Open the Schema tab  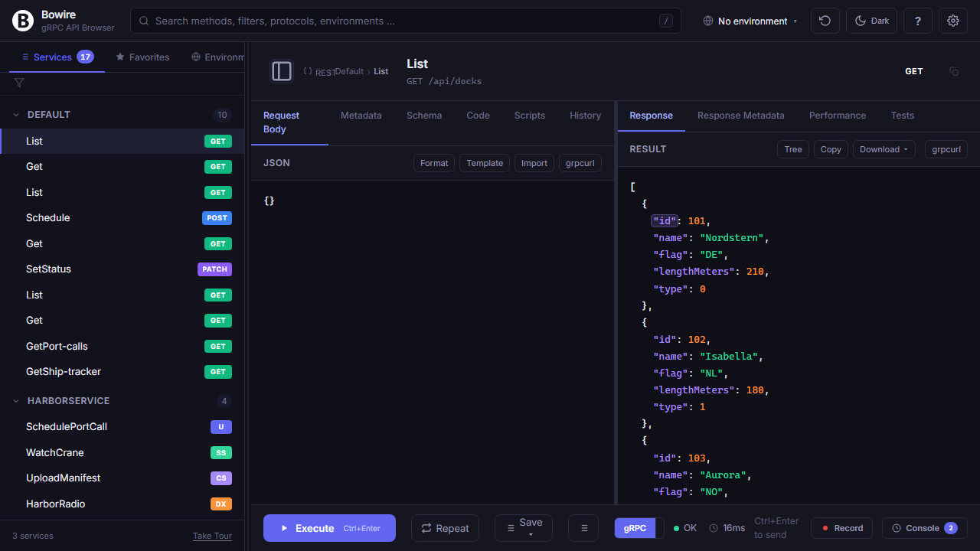point(424,116)
